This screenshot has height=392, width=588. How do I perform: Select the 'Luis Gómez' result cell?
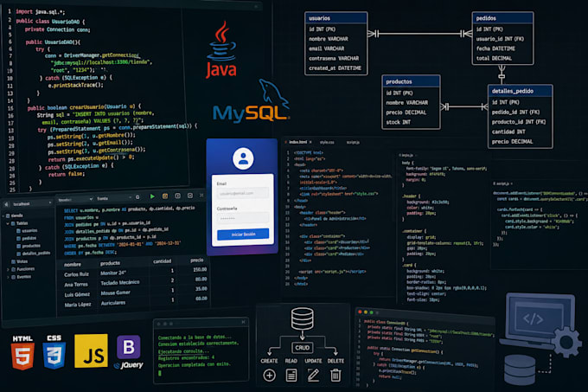click(77, 294)
